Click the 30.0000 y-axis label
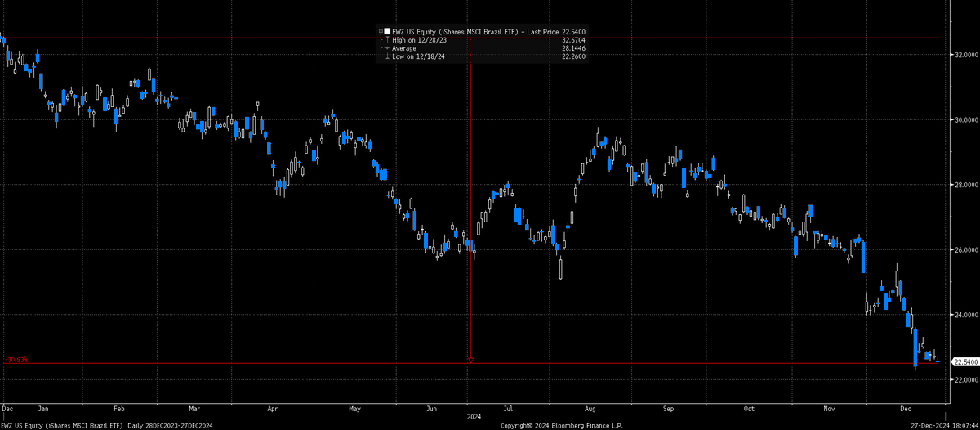The image size is (980, 430). point(966,119)
